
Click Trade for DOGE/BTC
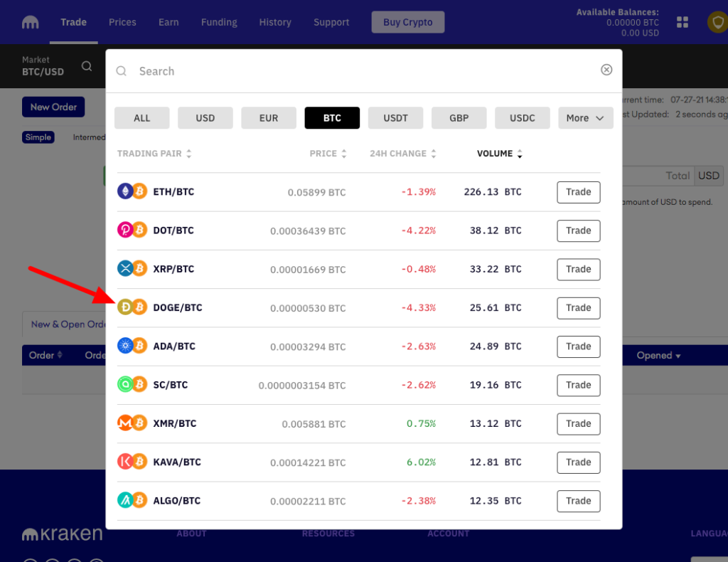click(x=579, y=307)
